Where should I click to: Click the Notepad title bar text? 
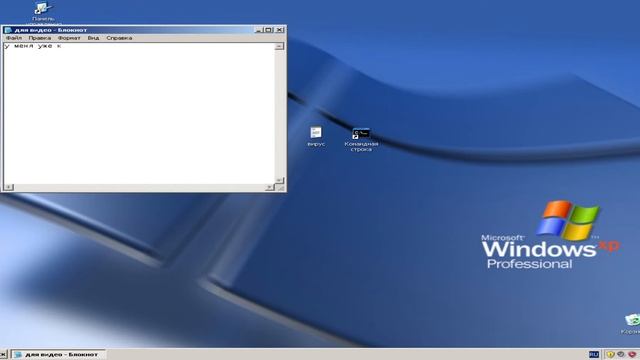coord(51,30)
